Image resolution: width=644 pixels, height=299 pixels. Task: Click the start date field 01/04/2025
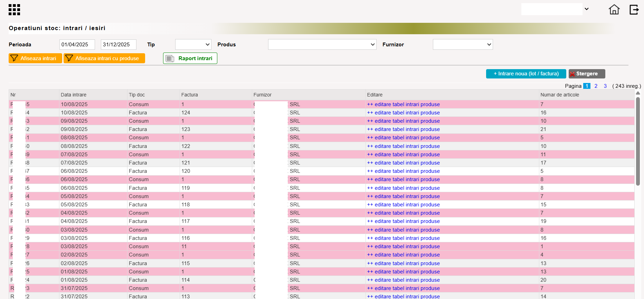[77, 44]
